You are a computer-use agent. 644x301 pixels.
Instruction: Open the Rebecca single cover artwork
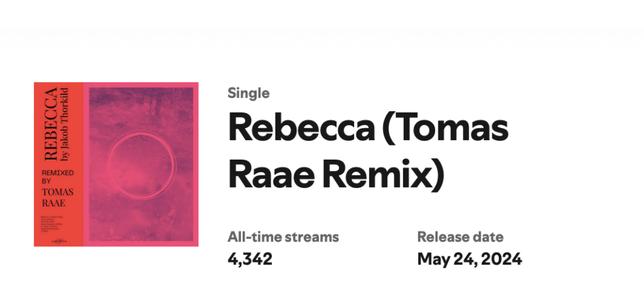pyautogui.click(x=116, y=164)
